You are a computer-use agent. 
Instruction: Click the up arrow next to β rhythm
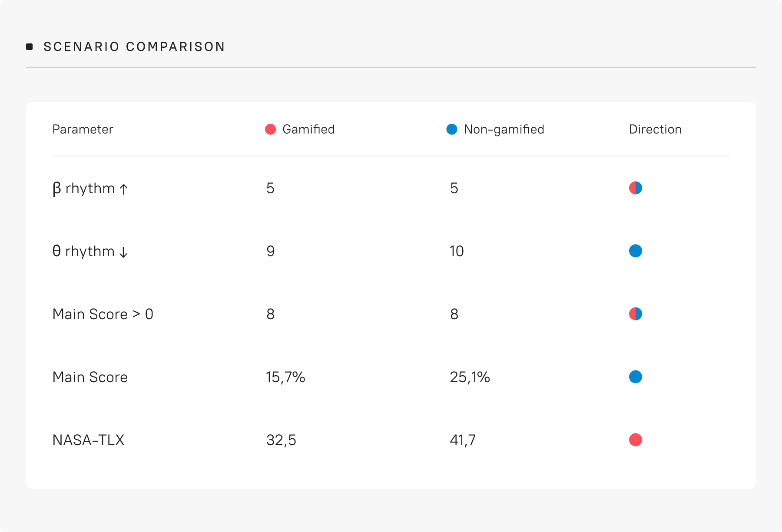pos(124,189)
